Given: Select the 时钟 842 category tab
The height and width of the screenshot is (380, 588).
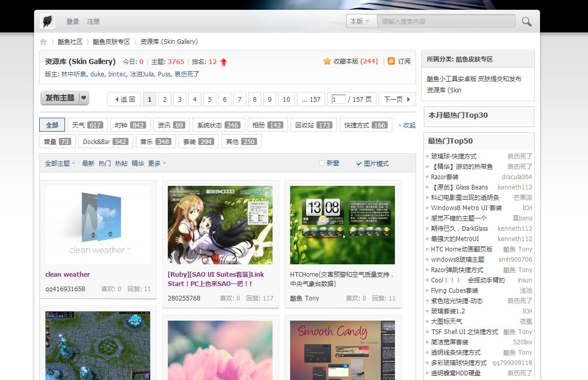Looking at the screenshot, I should click(x=131, y=125).
